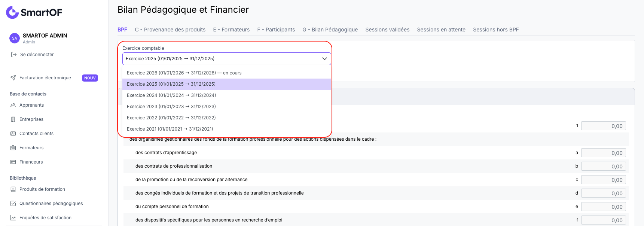This screenshot has width=644, height=226.
Task: Open Financeurs in sidebar
Action: coord(31,162)
